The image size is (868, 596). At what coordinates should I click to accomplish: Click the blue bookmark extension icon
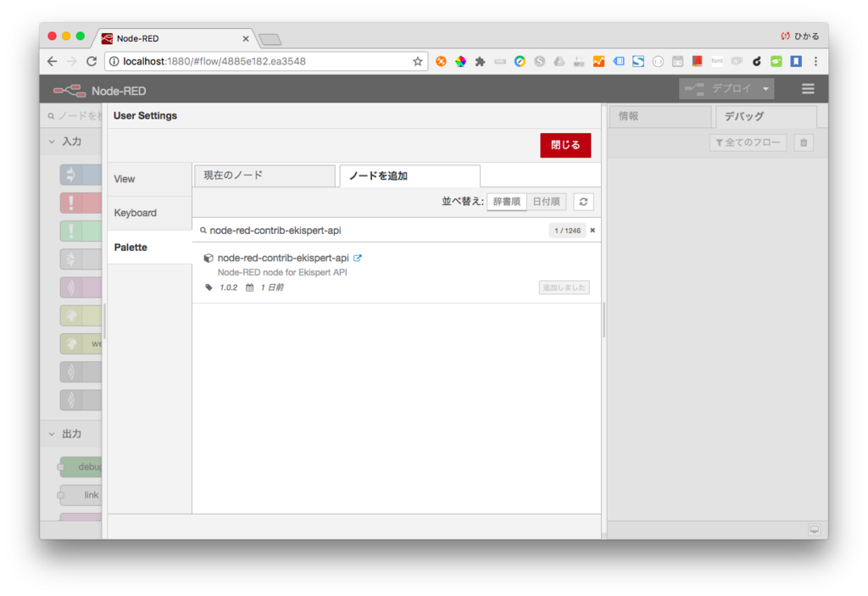pos(796,62)
